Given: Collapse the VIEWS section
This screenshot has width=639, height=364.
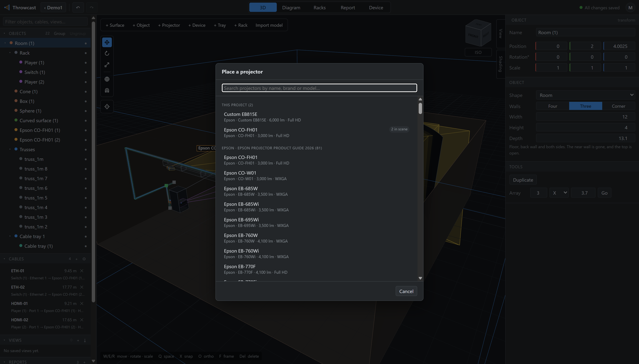Looking at the screenshot, I should (x=4, y=340).
